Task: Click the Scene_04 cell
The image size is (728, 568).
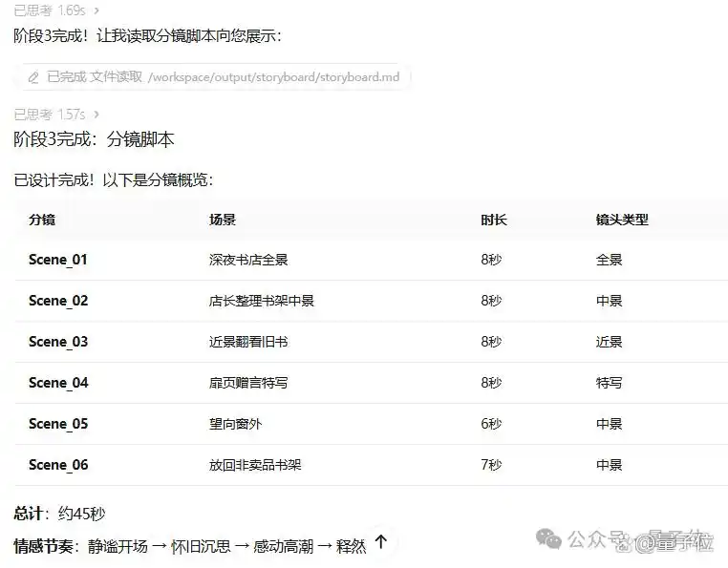Action: (x=58, y=383)
